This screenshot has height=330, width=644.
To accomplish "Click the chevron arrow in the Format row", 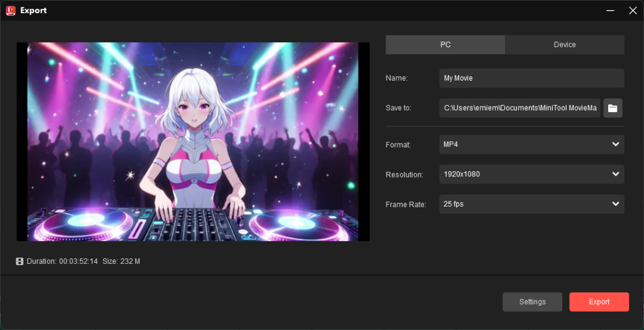I will click(615, 145).
